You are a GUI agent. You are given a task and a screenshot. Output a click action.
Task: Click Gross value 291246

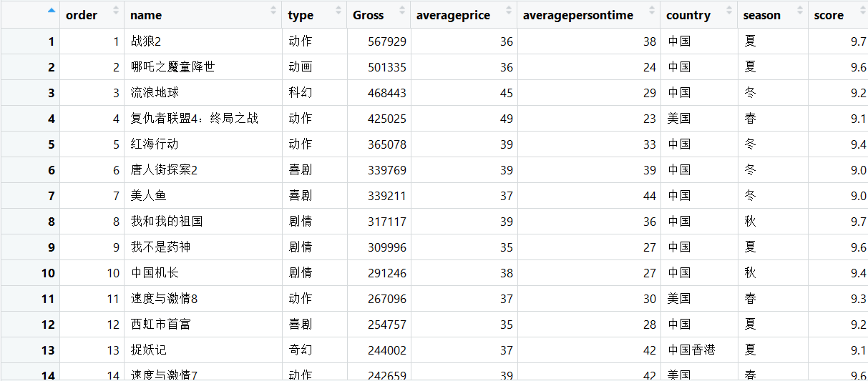387,273
